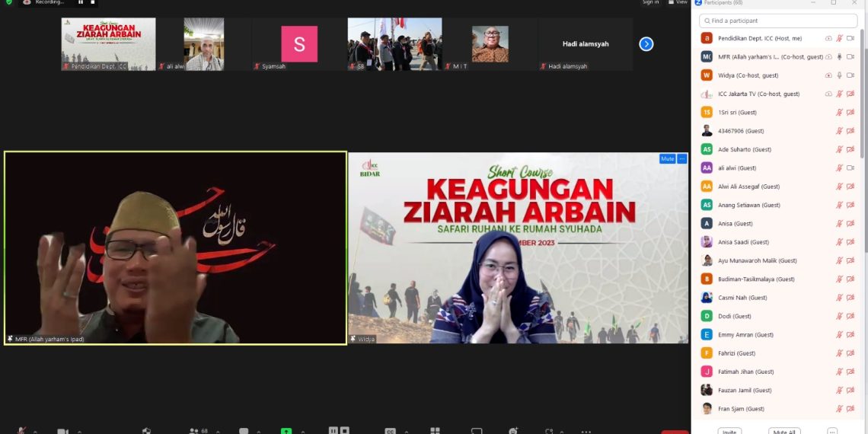
Task: Focus the Find a participant search field
Action: pyautogui.click(x=777, y=21)
